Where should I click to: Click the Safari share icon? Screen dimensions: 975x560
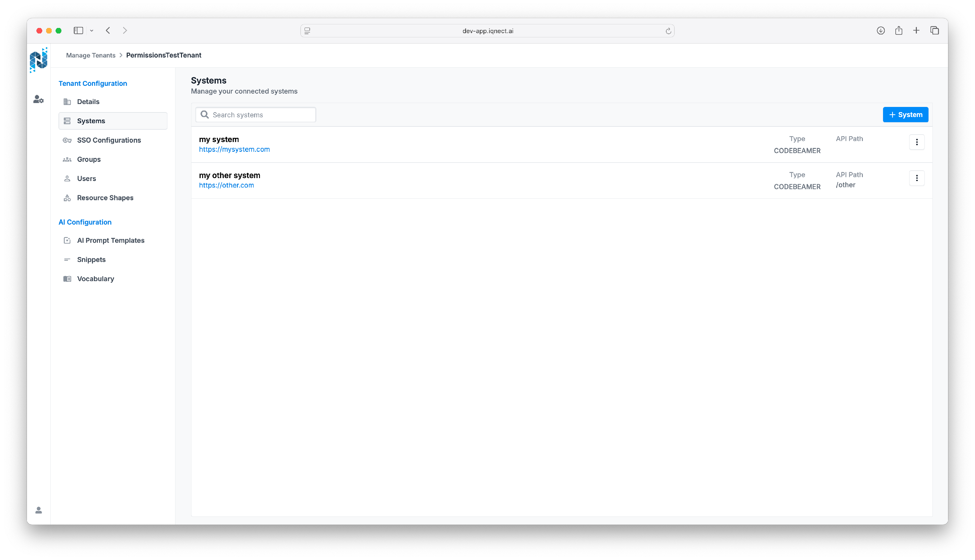click(x=898, y=30)
